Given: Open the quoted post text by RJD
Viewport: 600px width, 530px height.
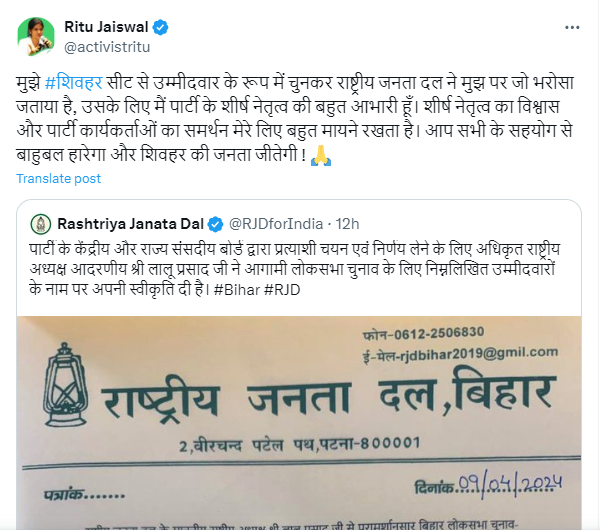Looking at the screenshot, I should (x=295, y=269).
